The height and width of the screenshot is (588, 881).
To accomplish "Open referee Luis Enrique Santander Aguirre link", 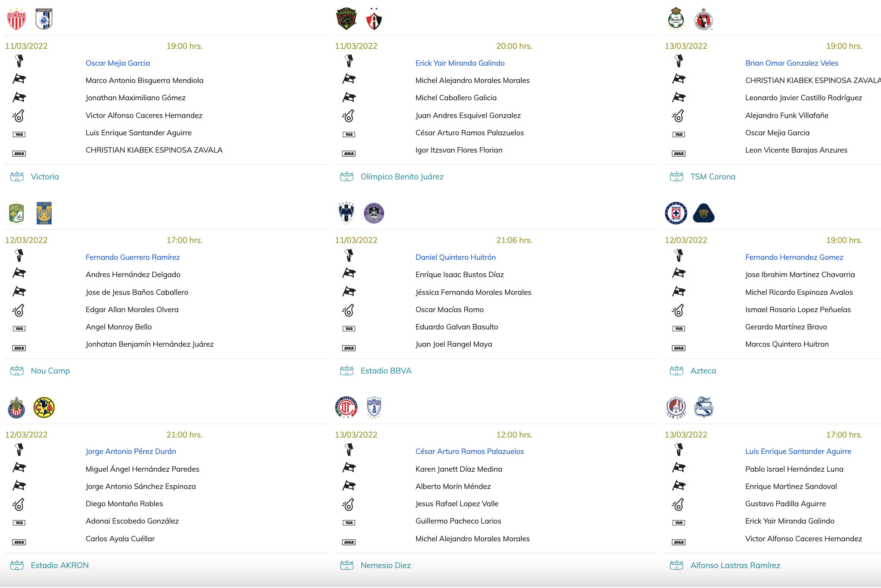I will 798,451.
